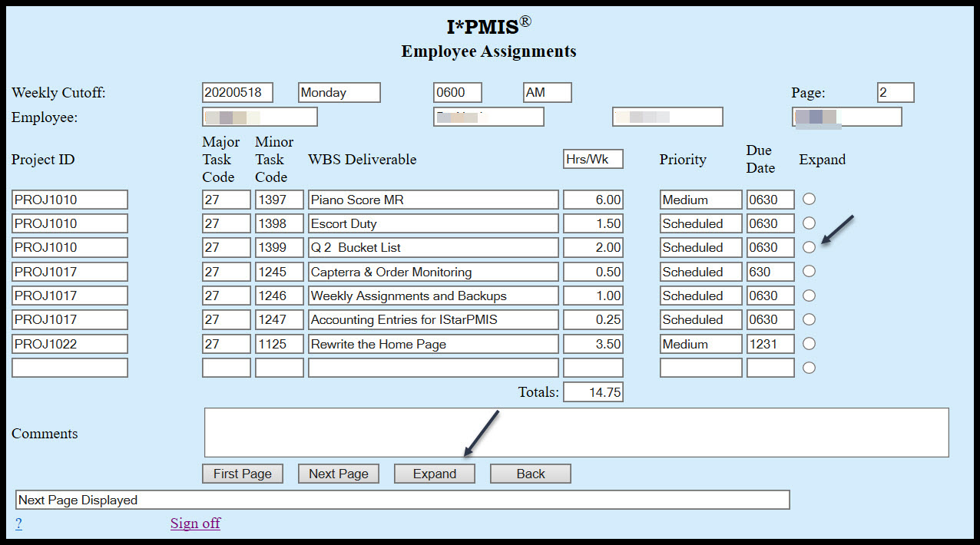Click the Expand button below Comments
980x545 pixels.
[434, 473]
